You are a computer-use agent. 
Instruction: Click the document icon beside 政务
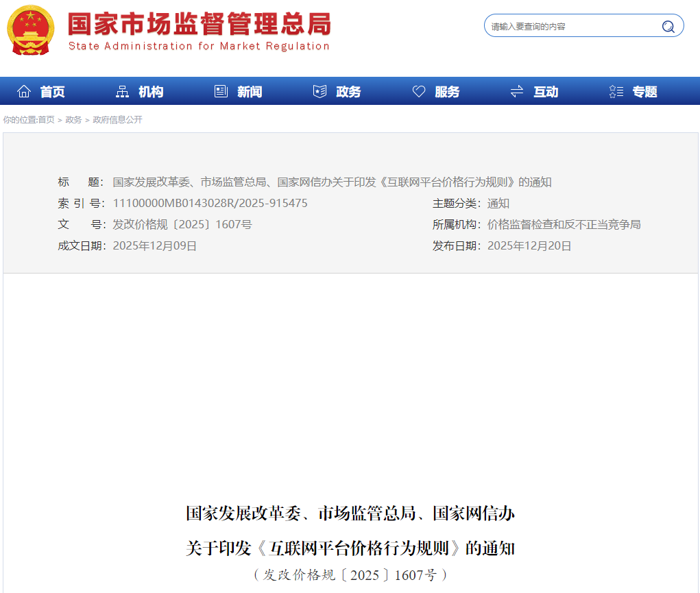click(x=319, y=91)
